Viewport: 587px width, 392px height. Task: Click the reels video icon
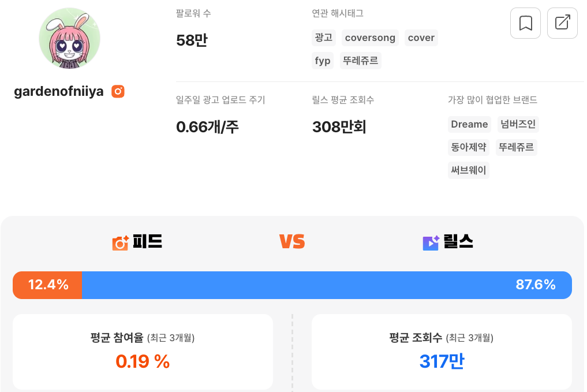point(431,243)
